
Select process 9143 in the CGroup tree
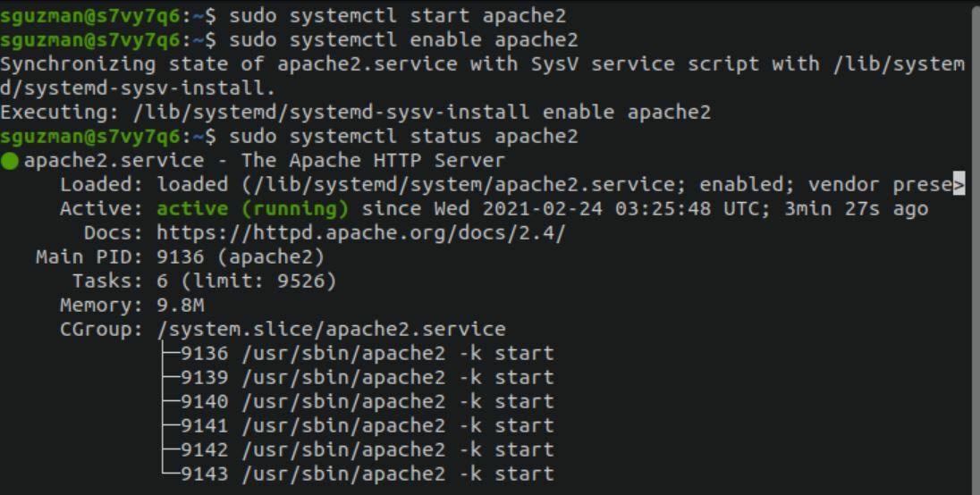(204, 474)
